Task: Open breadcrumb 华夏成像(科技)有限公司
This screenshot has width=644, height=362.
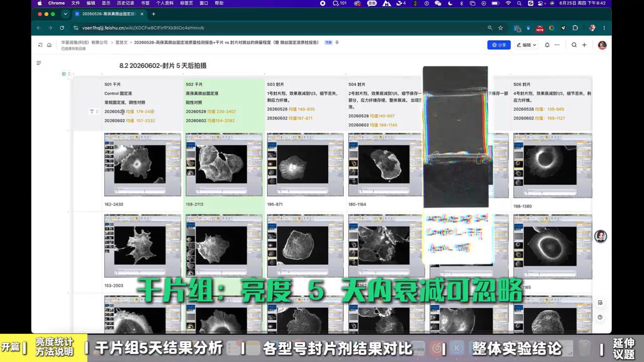Action: (x=85, y=43)
